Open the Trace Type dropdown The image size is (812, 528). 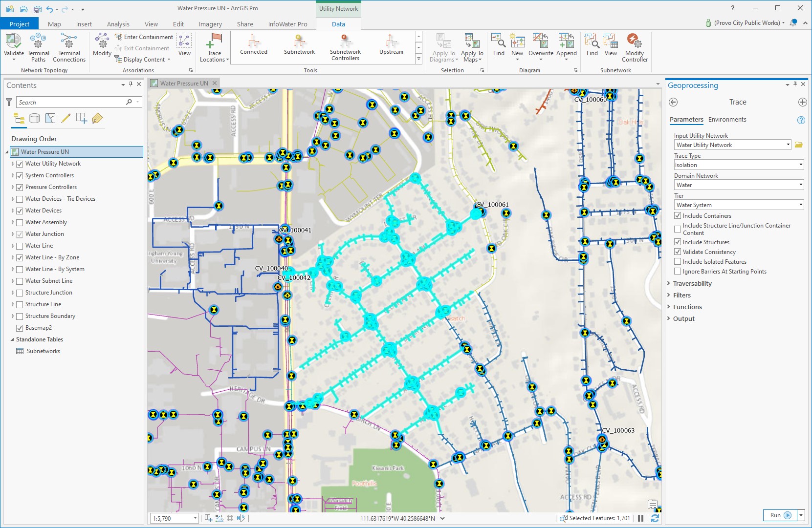(x=800, y=165)
